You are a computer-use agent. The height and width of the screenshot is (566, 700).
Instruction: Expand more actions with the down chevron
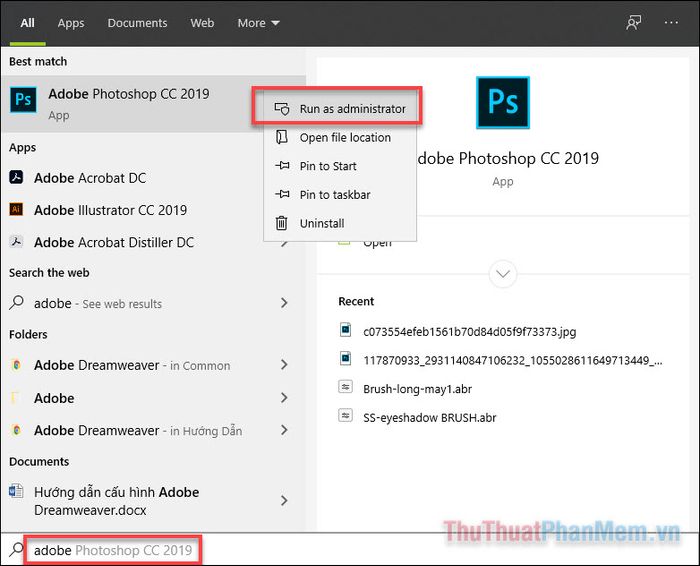[x=503, y=274]
